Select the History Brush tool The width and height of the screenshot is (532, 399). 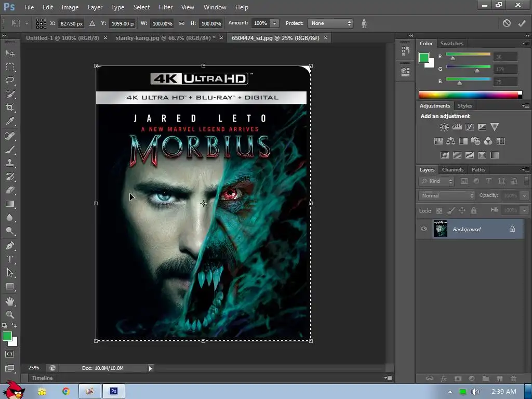point(10,177)
